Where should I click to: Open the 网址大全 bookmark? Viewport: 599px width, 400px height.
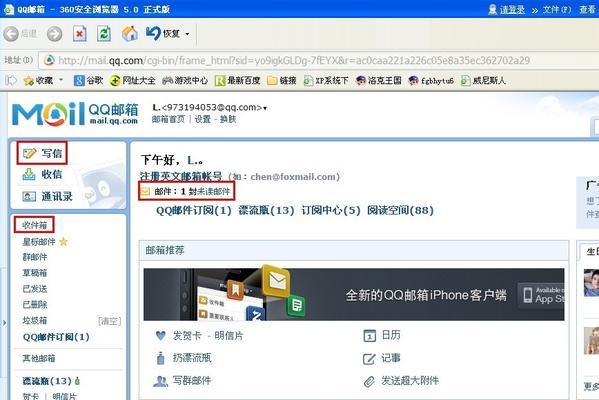(x=133, y=81)
